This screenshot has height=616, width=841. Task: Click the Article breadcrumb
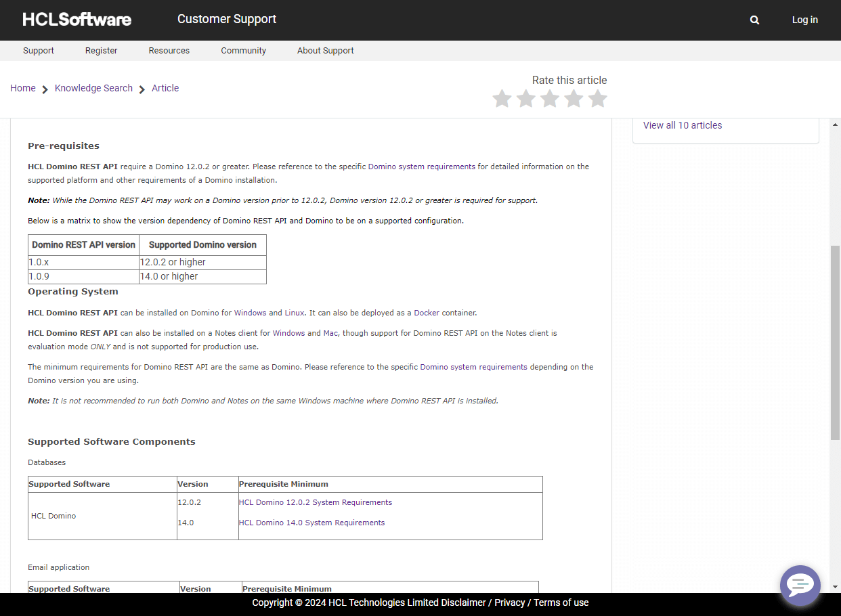click(x=165, y=88)
